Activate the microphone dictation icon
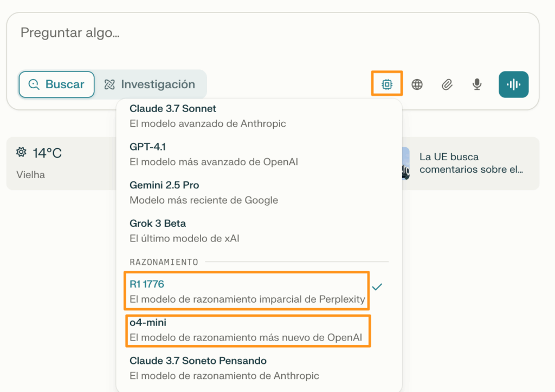 [477, 84]
